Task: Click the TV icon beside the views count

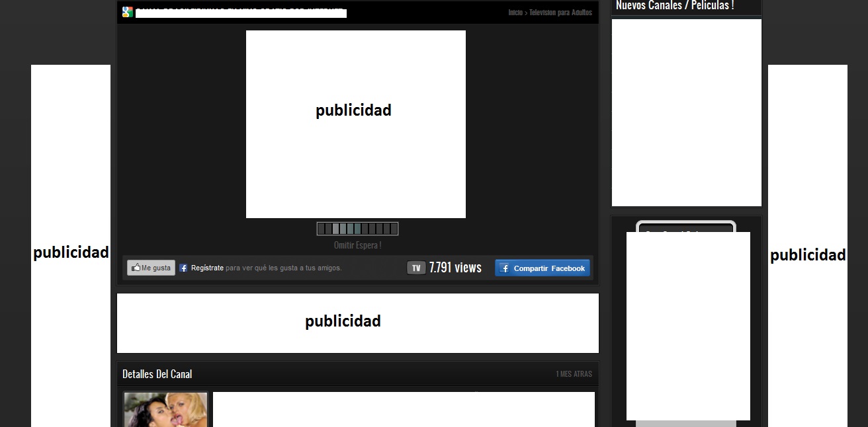Action: tap(416, 268)
